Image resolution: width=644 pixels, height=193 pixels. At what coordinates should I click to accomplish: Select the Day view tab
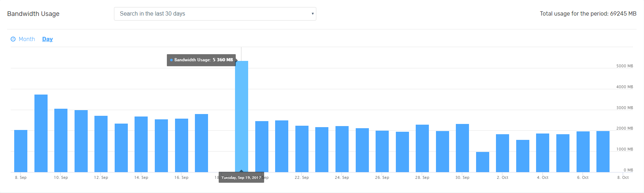tap(48, 39)
